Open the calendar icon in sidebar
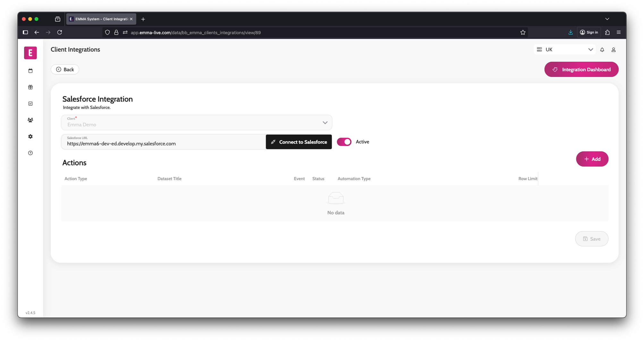The image size is (644, 341). pos(30,71)
